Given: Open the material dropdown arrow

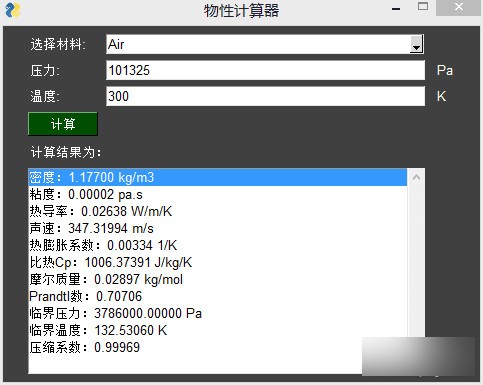Looking at the screenshot, I should tap(416, 44).
